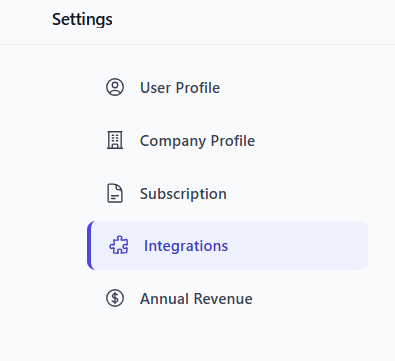The image size is (395, 361).
Task: Click the word "Profile" in User Profile
Action: (x=198, y=88)
